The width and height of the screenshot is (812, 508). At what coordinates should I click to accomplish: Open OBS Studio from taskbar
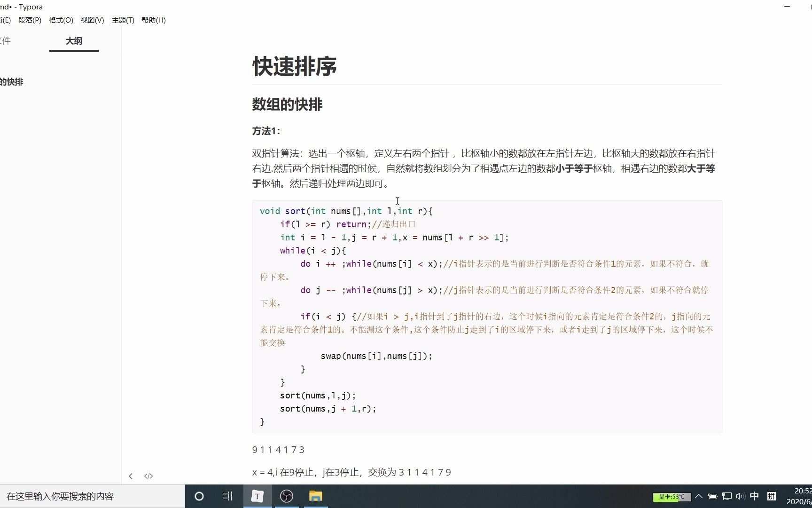click(287, 496)
